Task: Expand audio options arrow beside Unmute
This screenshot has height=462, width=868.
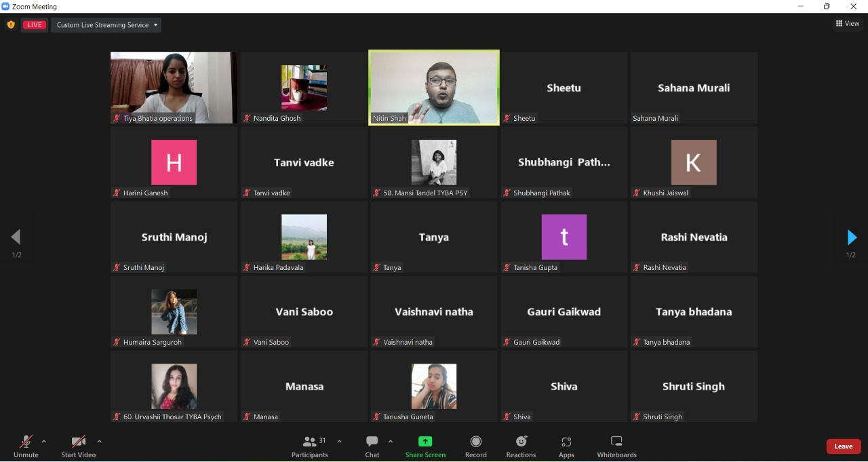Action: (x=44, y=442)
